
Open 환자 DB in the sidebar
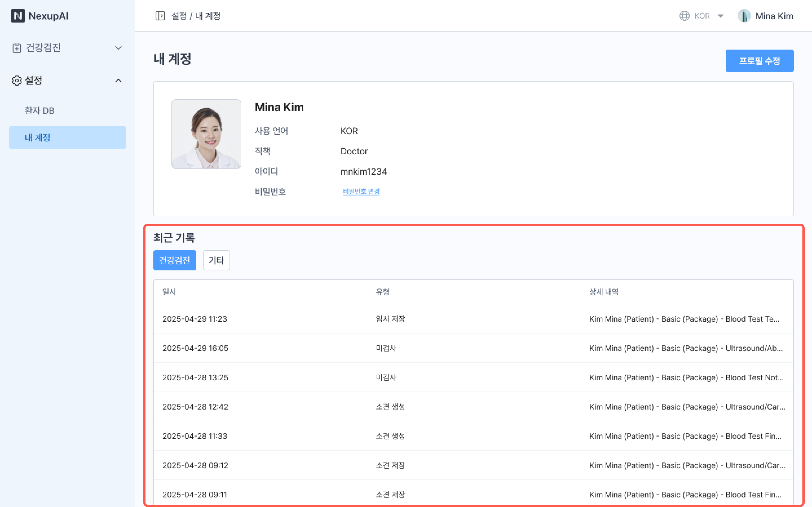point(39,111)
